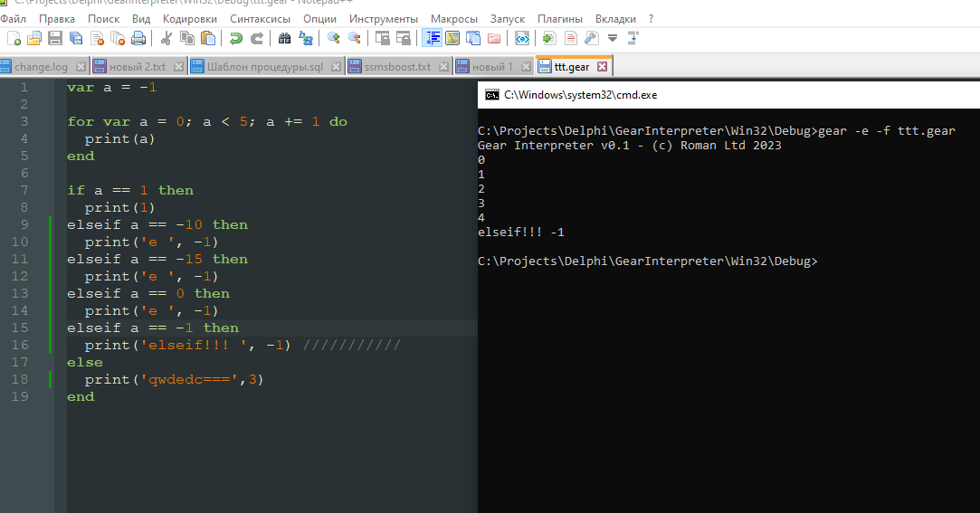This screenshot has height=513, width=980.
Task: Click the Undo green arrow icon
Action: coord(235,38)
